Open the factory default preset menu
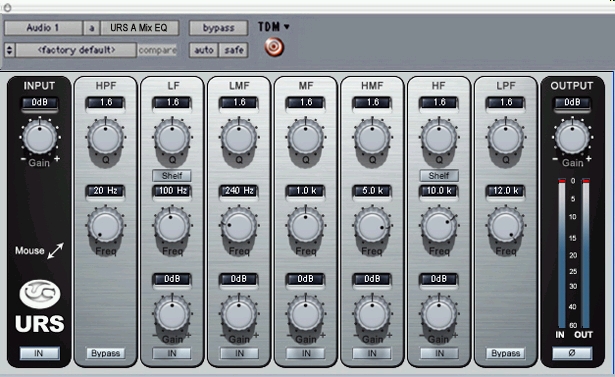 pyautogui.click(x=76, y=50)
